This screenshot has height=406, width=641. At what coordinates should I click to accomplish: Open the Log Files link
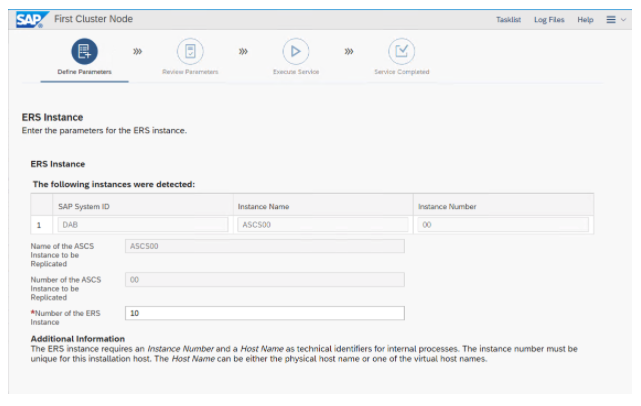(549, 20)
